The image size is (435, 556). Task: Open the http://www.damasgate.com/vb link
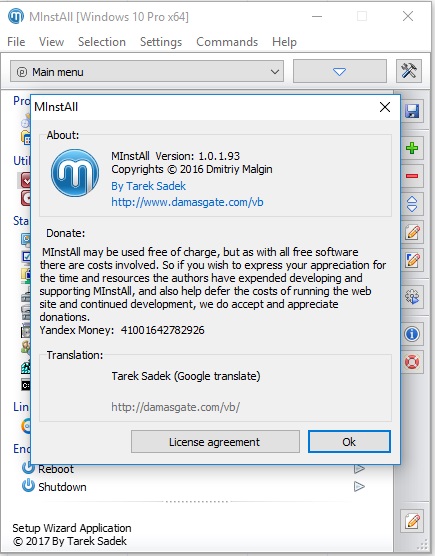[x=187, y=202]
